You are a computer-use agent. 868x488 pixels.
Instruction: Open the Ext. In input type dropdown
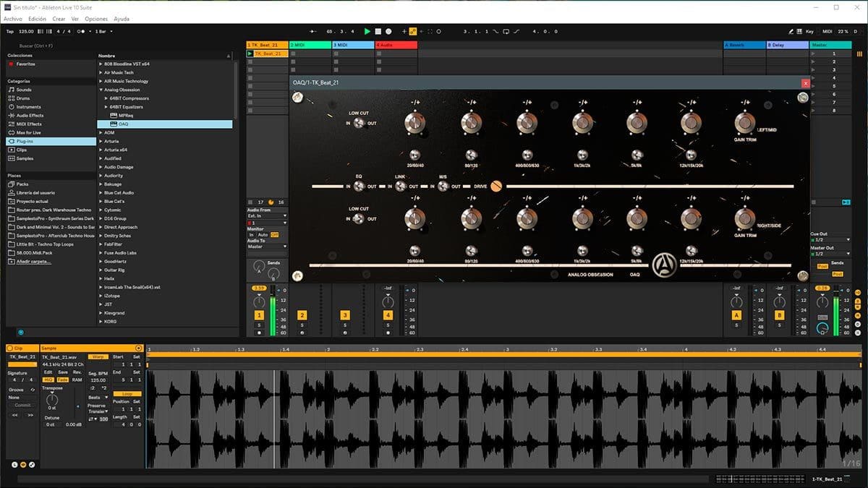click(x=267, y=215)
